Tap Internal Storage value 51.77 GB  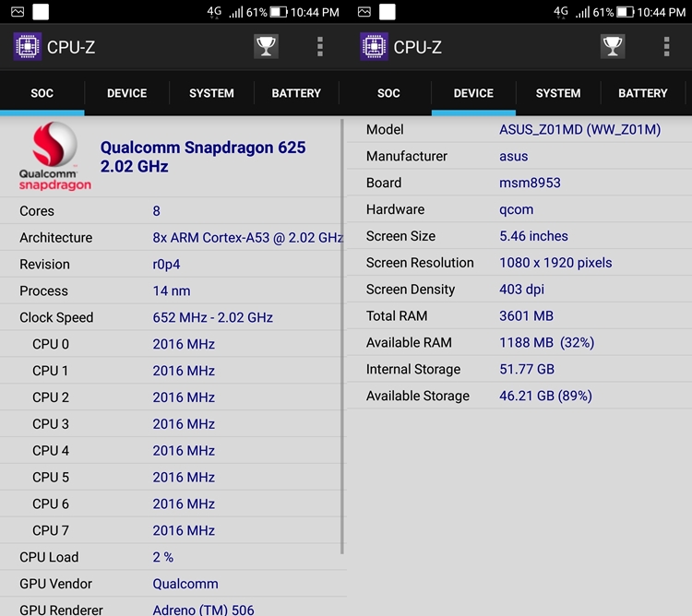pyautogui.click(x=527, y=369)
